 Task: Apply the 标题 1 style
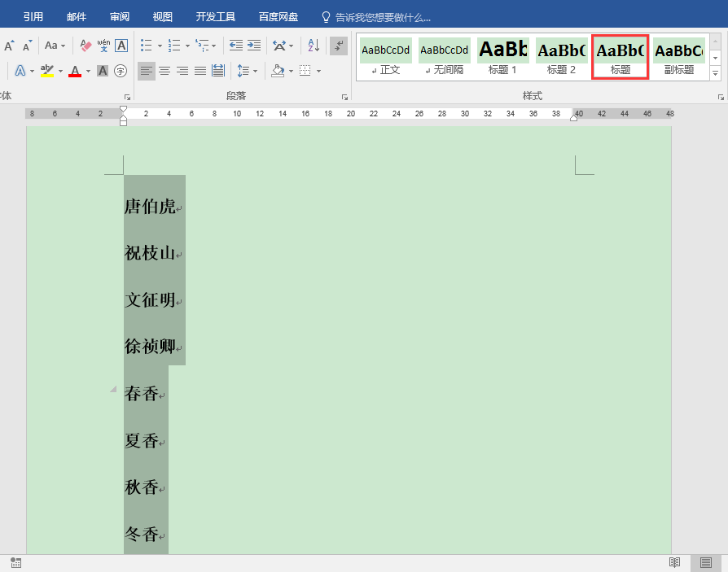[502, 57]
